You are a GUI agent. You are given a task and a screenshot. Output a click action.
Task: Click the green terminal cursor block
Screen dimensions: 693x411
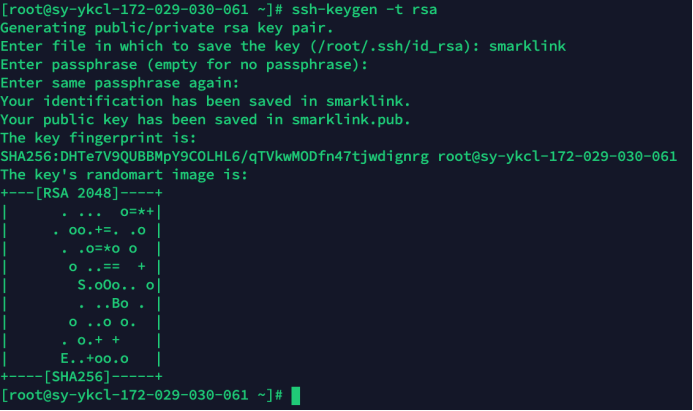[296, 396]
